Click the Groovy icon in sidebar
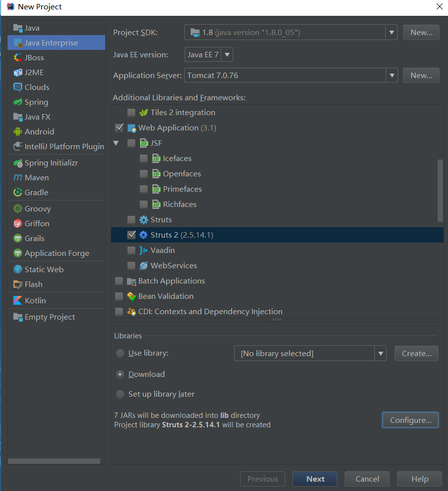This screenshot has height=491, width=448. point(18,208)
